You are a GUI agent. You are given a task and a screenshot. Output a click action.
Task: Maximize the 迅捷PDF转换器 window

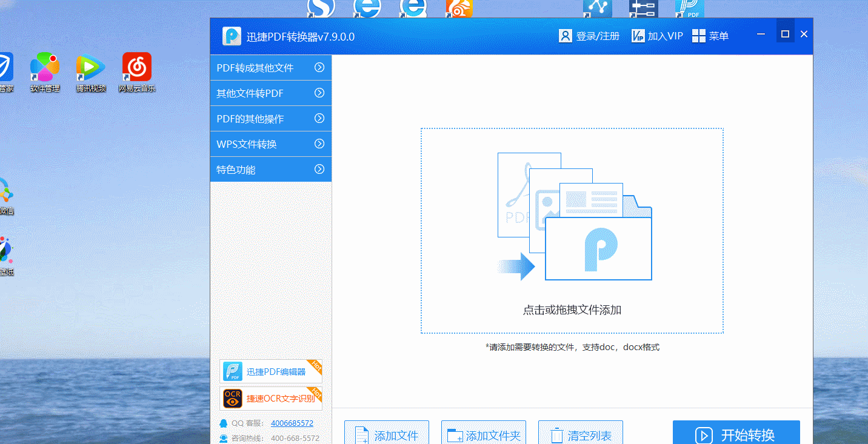point(785,34)
